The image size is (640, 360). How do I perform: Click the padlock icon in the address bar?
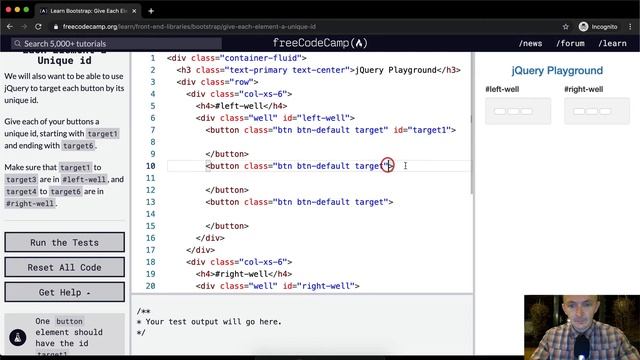tap(56, 27)
